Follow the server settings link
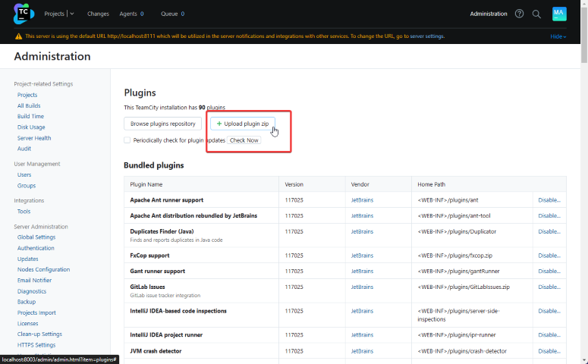 427,36
